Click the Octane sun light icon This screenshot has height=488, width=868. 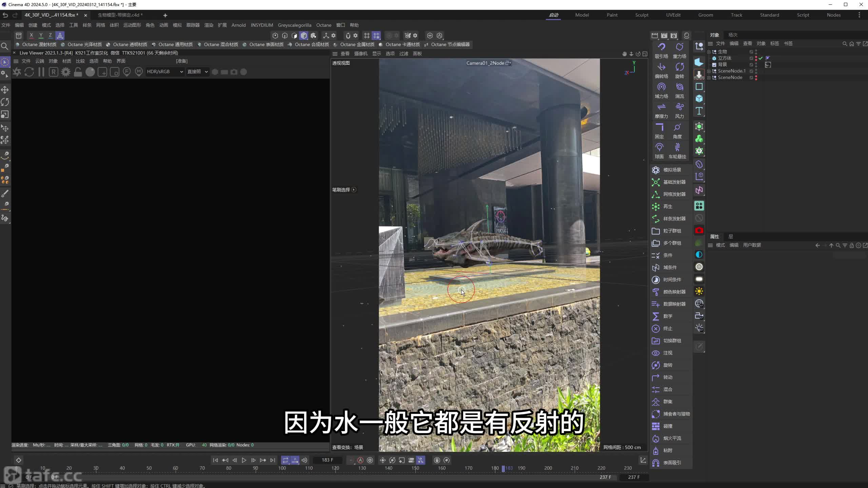coord(699,291)
